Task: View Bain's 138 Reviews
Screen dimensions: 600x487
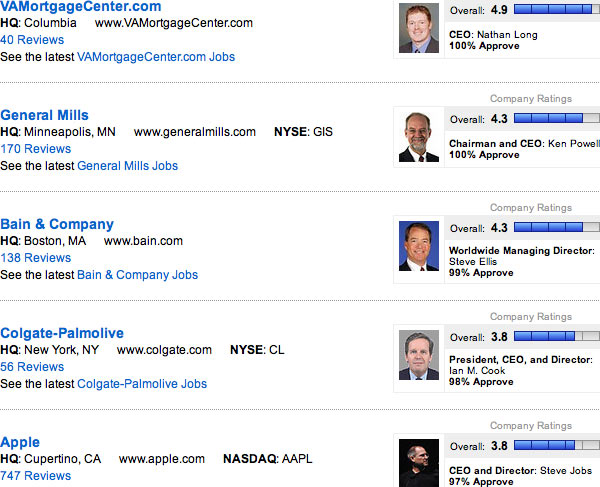Action: click(36, 258)
